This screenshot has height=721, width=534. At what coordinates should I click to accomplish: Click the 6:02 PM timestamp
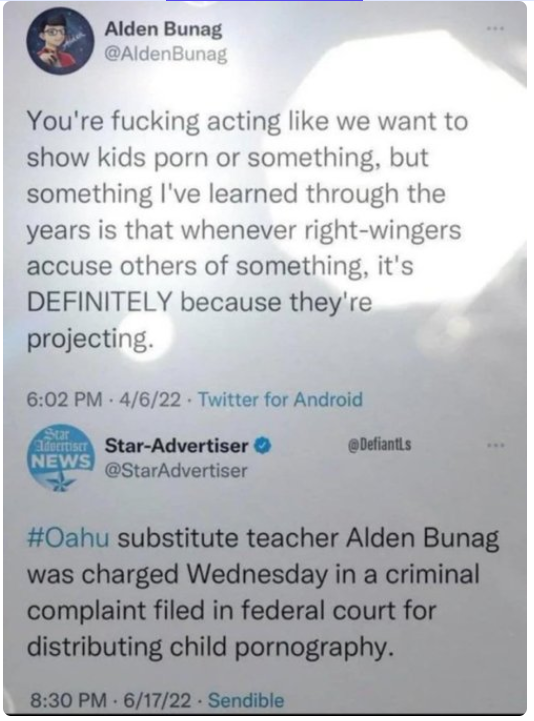click(64, 399)
